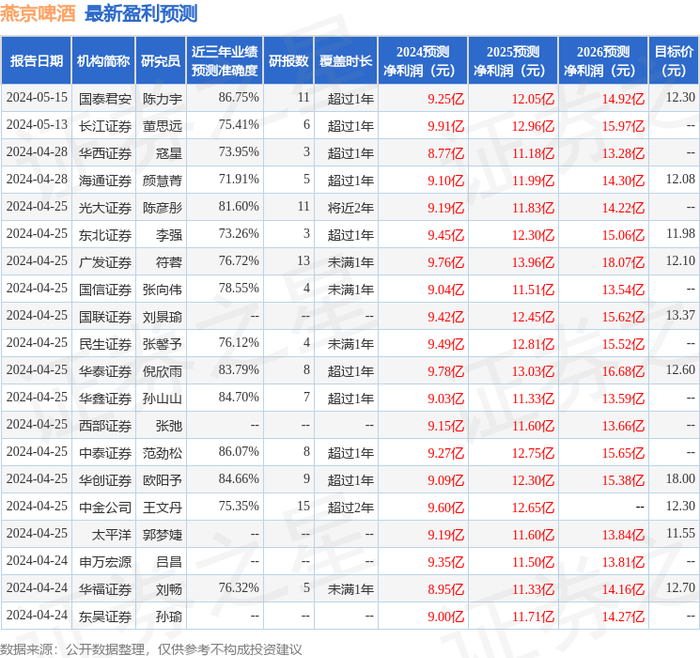Click researcher name 范劲松
The width and height of the screenshot is (700, 658).
coord(162,453)
